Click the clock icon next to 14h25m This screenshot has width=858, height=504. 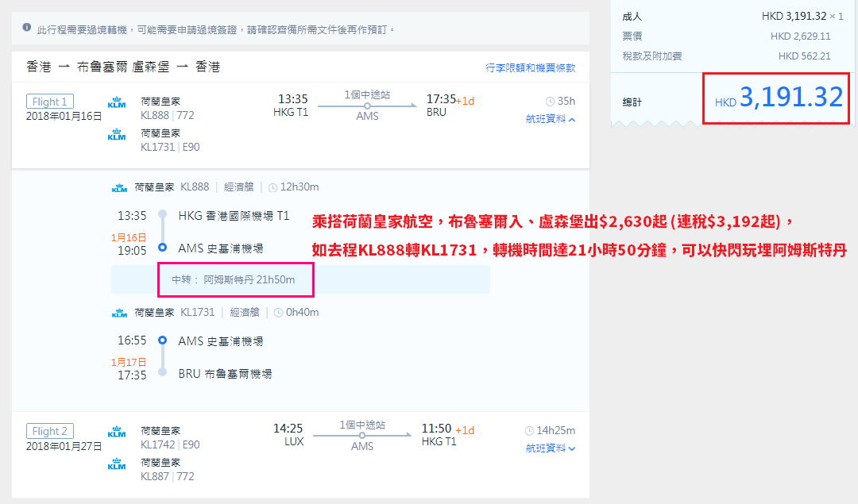pyautogui.click(x=529, y=431)
